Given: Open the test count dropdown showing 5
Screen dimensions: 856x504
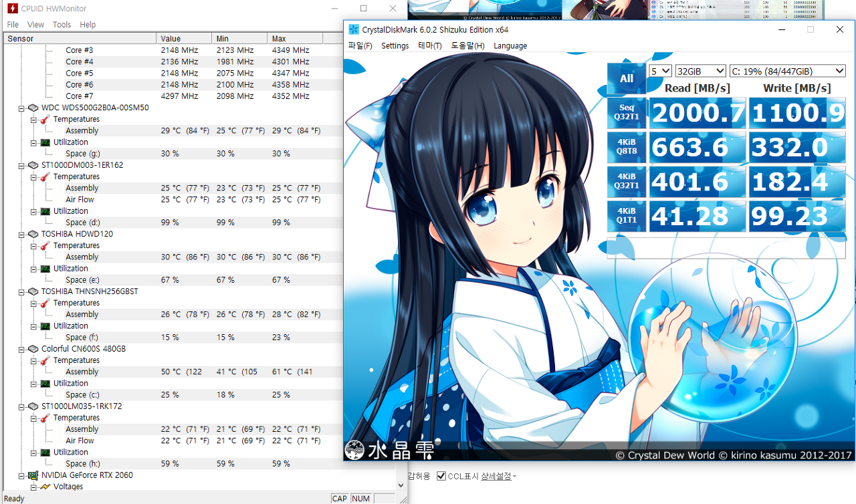Looking at the screenshot, I should pyautogui.click(x=660, y=71).
